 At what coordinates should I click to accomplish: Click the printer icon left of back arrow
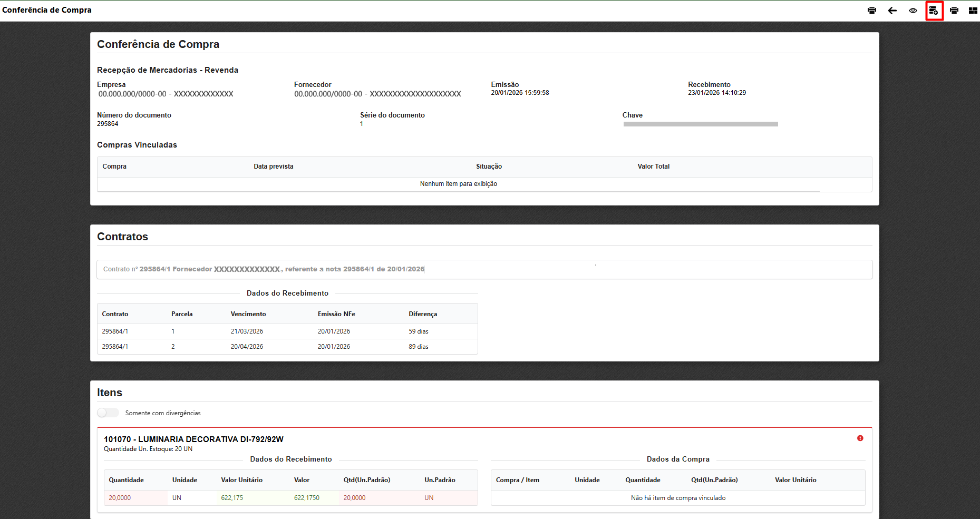click(x=872, y=11)
